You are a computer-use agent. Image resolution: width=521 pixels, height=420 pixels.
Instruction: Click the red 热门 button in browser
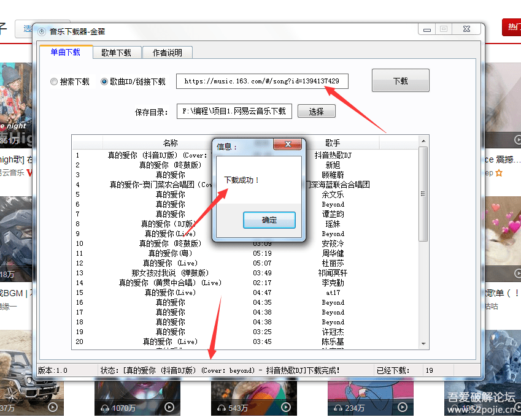[512, 27]
